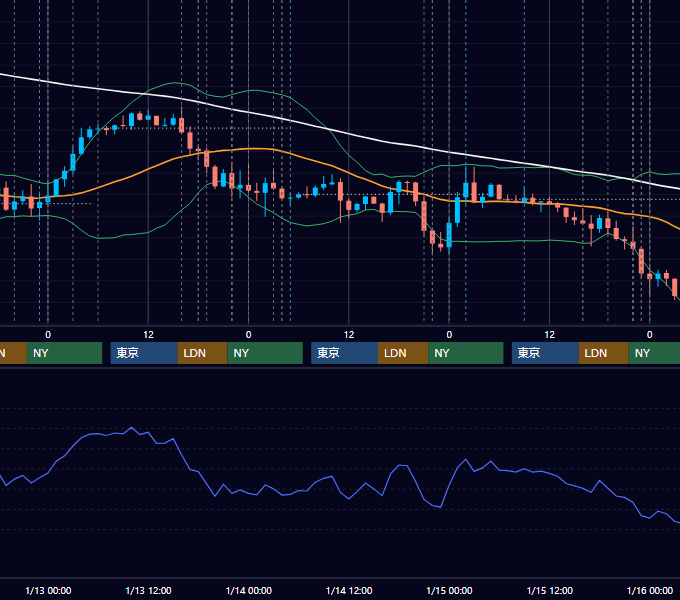Click the 1/13 12:00 date label
Screen dimensions: 680x600
point(148,590)
